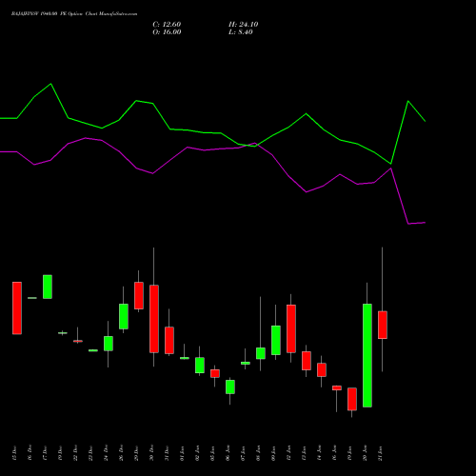This screenshot has height=476, width=476.
Task: Click the closing price value C: 12.60
Action: [167, 25]
